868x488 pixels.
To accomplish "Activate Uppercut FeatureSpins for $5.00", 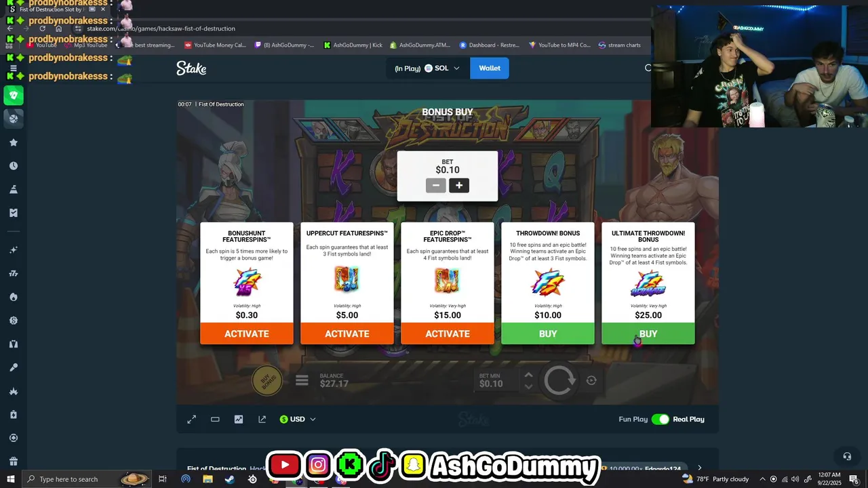I will coord(347,334).
